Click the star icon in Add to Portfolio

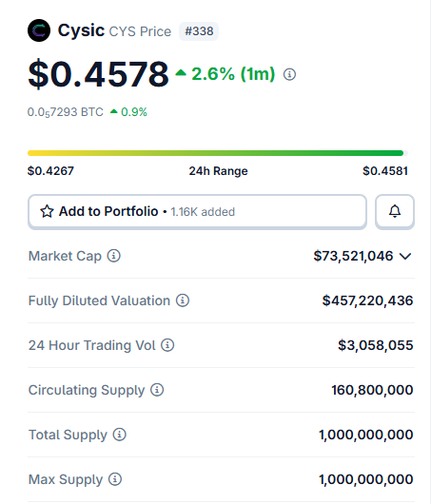(47, 211)
